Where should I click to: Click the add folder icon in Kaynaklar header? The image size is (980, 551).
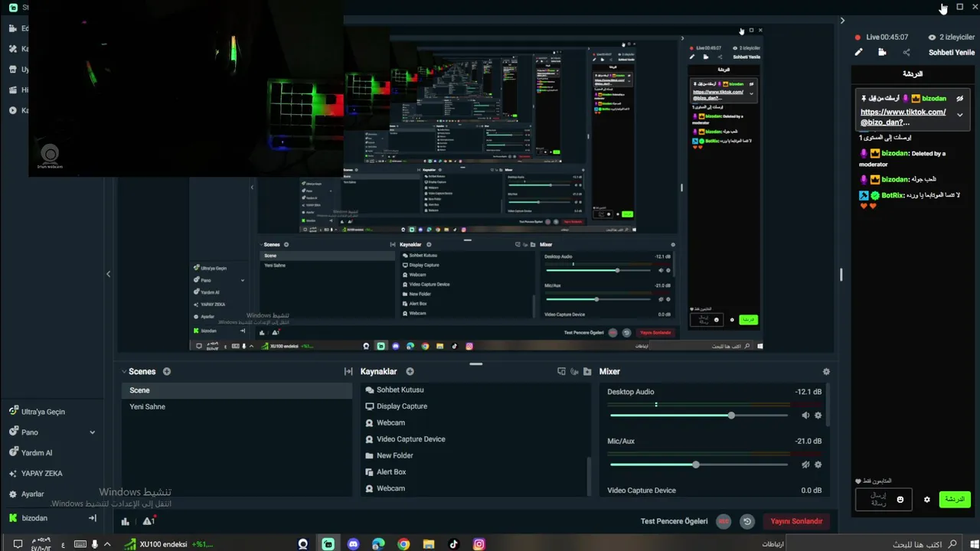point(587,372)
